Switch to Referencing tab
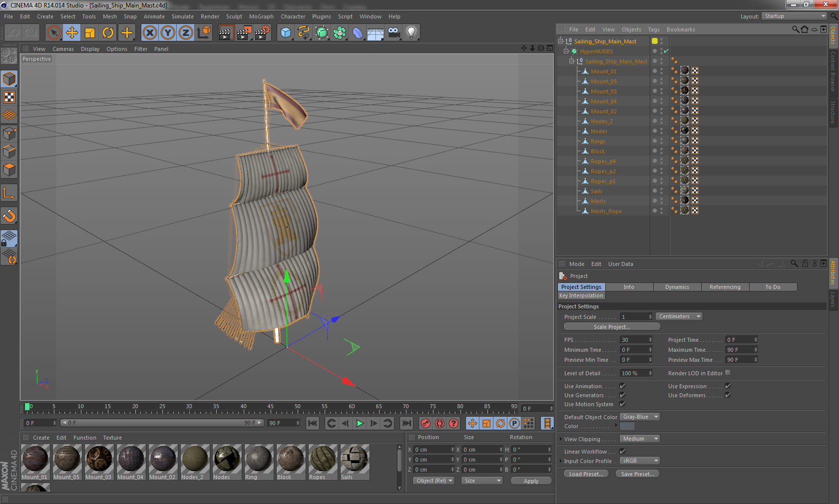This screenshot has height=504, width=839. coord(725,287)
